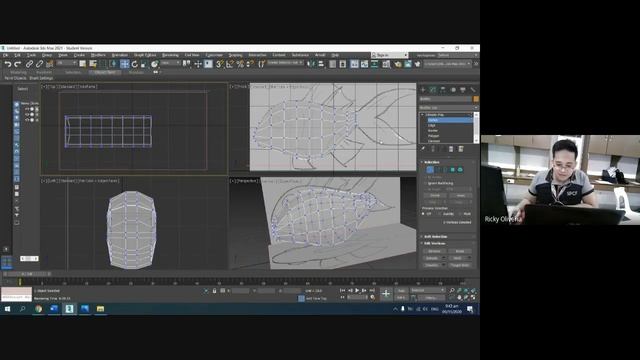The height and width of the screenshot is (360, 640).
Task: Select Preview Selection SubObj radio
Action: [440, 214]
